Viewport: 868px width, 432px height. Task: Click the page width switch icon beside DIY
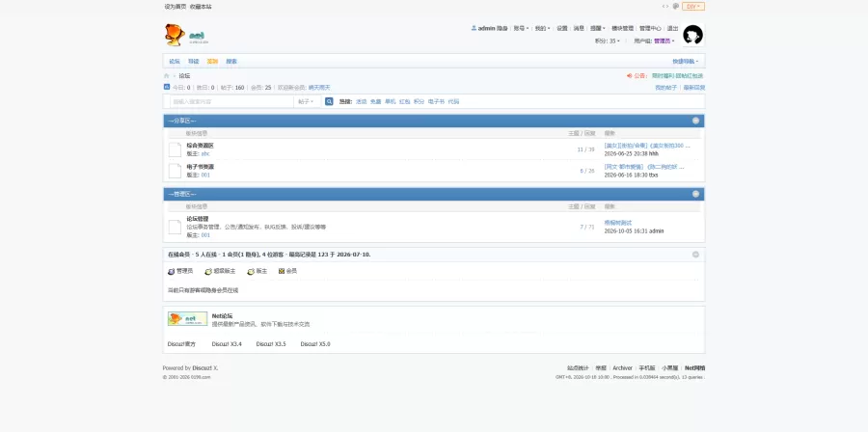point(665,7)
